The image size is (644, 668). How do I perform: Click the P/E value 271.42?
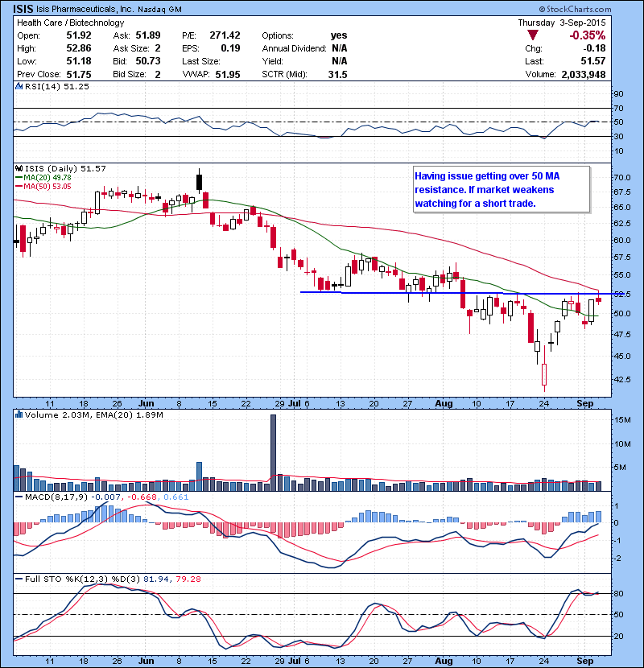(225, 35)
